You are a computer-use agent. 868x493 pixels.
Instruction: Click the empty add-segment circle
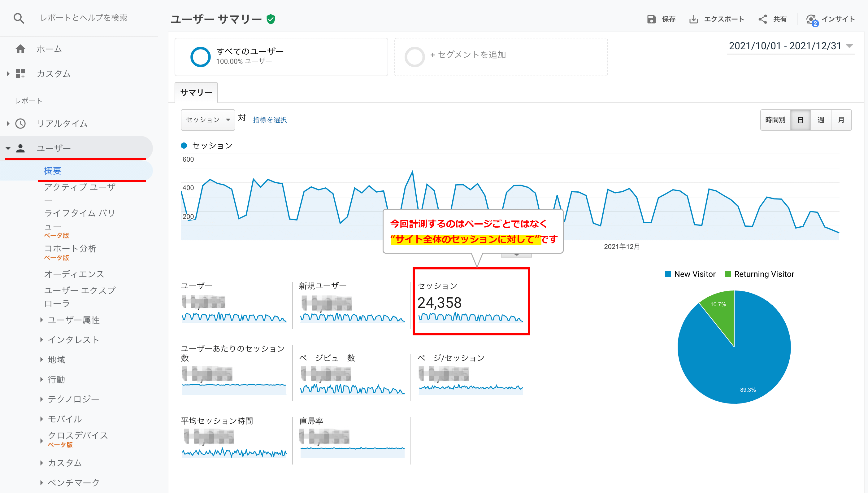[414, 57]
